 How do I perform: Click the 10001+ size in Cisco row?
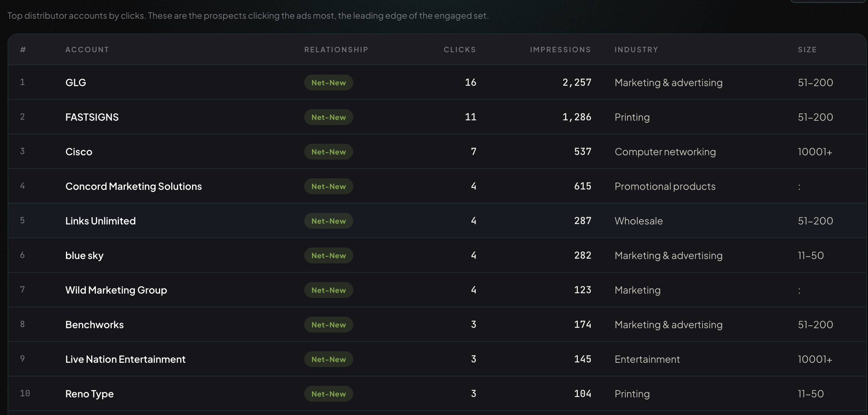[815, 152]
